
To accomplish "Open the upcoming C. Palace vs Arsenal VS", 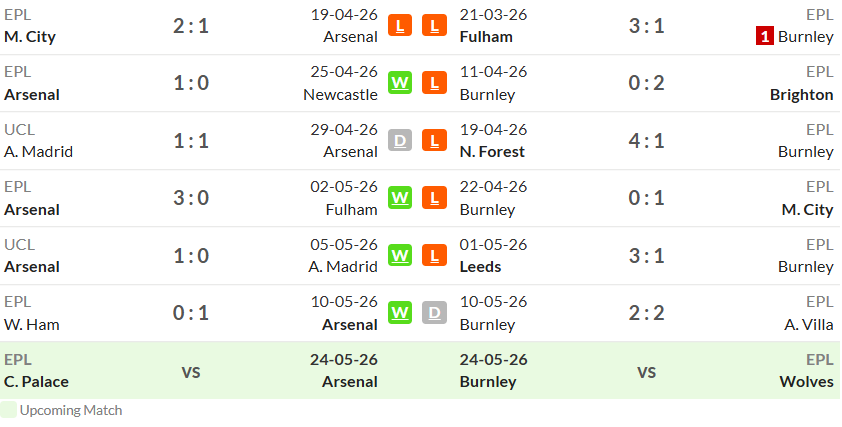I will (x=191, y=372).
